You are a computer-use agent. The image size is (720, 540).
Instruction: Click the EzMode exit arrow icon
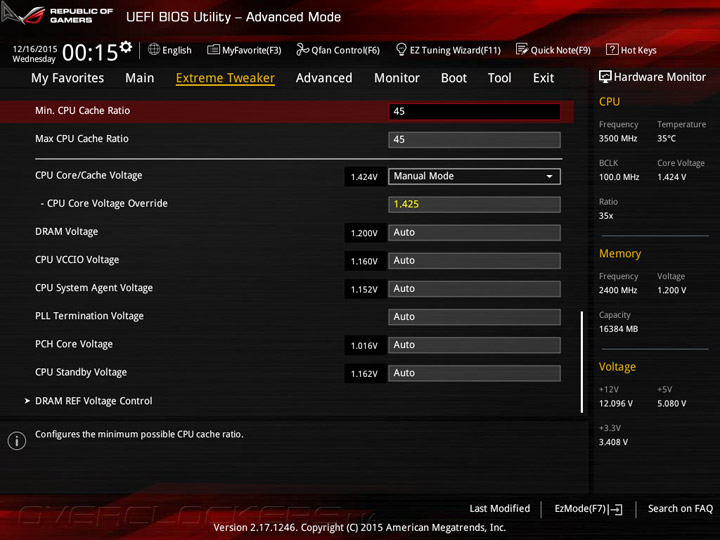[x=616, y=509]
